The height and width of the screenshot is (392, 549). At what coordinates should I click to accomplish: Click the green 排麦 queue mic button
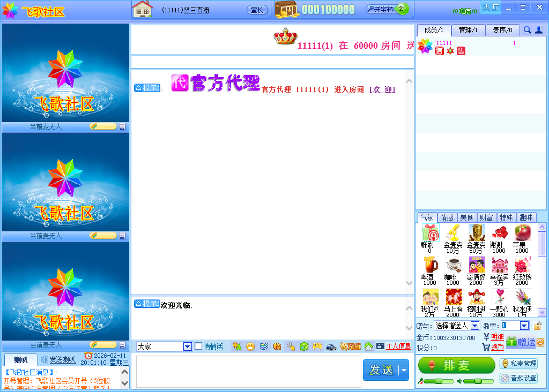click(x=456, y=365)
